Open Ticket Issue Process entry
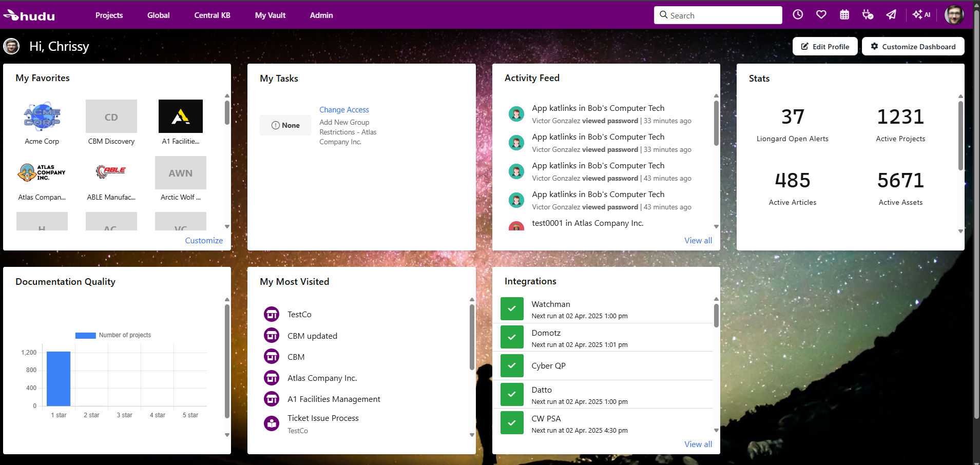 pos(323,418)
